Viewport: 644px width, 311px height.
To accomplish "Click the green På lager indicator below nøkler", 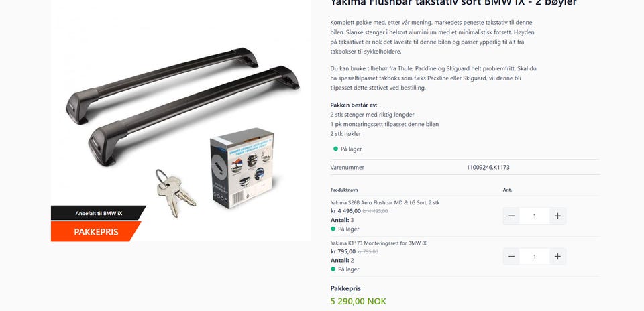I will 347,149.
